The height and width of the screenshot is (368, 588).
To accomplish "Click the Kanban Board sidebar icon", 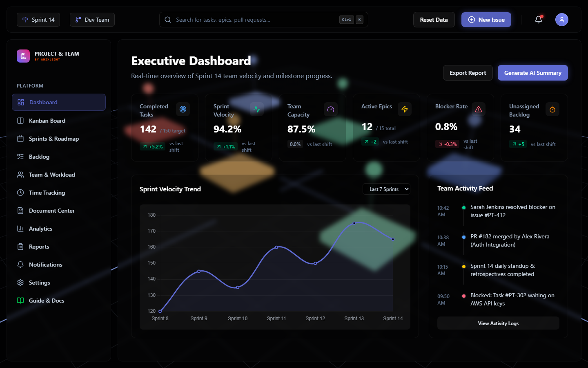I will (20, 121).
